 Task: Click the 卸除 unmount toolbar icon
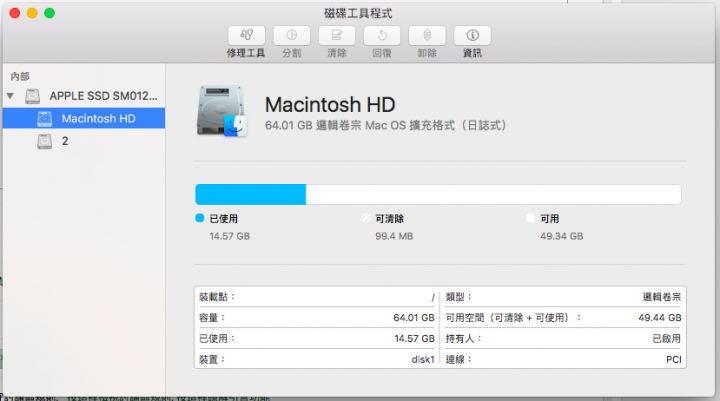[427, 35]
